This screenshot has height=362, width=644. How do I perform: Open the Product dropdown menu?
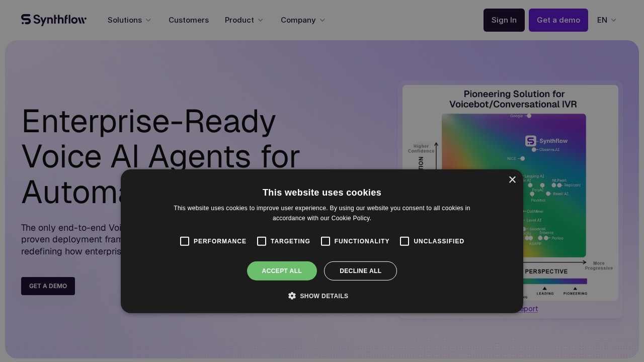tap(244, 20)
